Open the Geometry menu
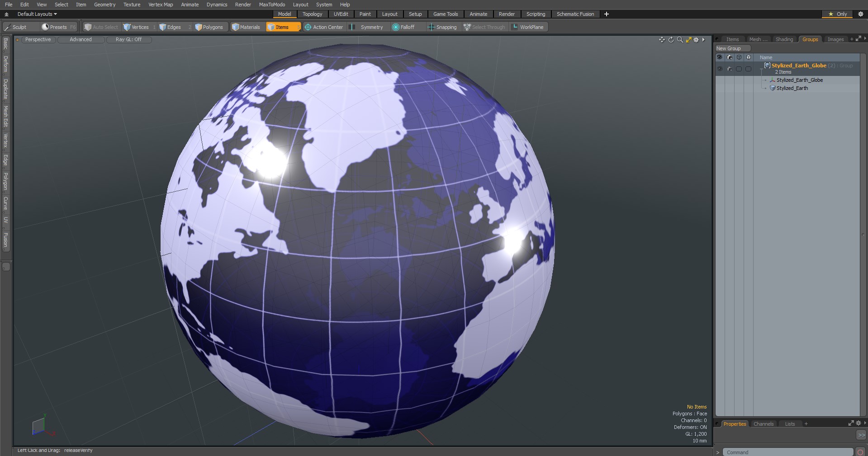This screenshot has height=456, width=868. [104, 5]
